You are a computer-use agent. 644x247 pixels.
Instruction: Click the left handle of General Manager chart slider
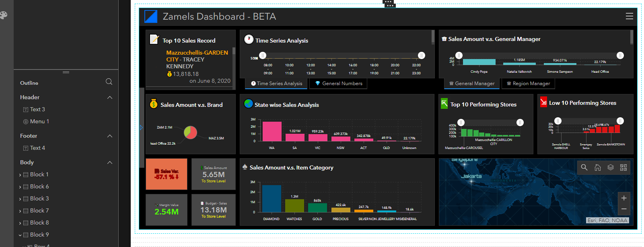pos(459,55)
